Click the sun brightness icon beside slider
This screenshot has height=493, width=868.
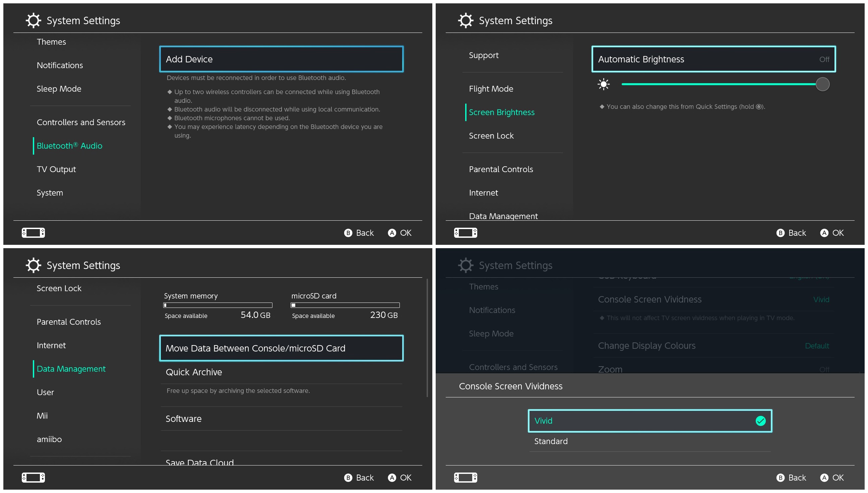pyautogui.click(x=604, y=84)
